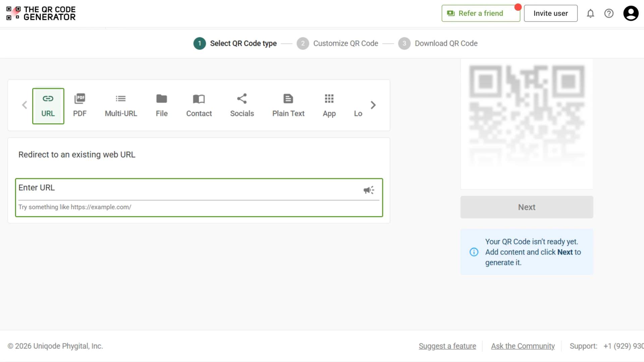Image resolution: width=644 pixels, height=362 pixels.
Task: Select the File QR code type
Action: [x=162, y=106]
